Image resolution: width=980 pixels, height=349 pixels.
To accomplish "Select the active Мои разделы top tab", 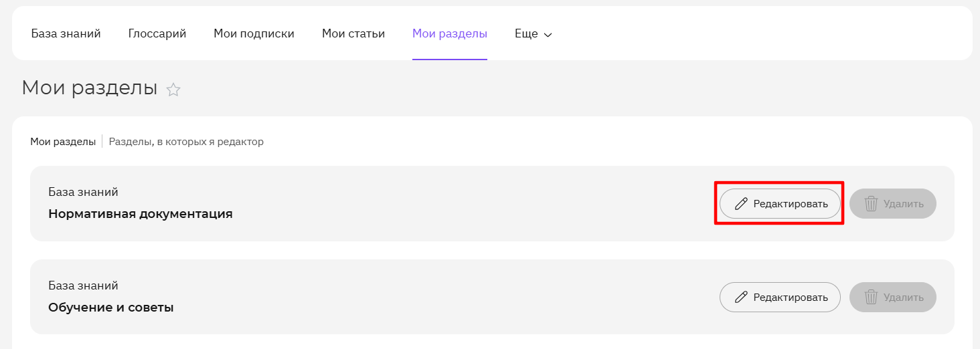I will tap(450, 33).
